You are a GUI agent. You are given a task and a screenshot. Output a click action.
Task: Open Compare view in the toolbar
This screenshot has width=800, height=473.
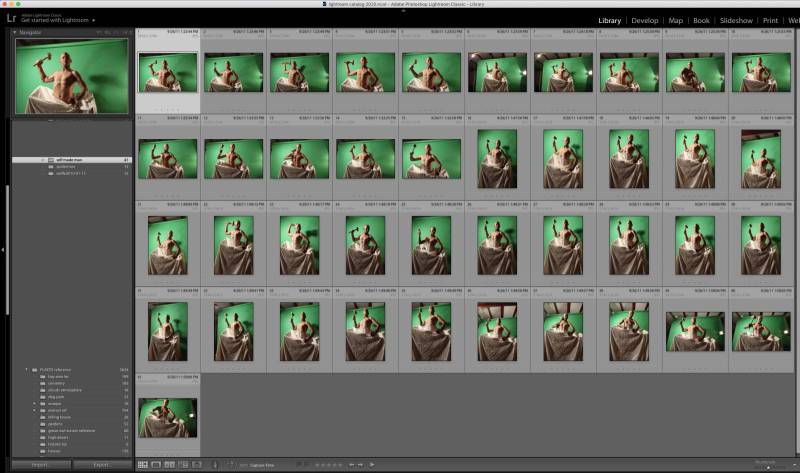[x=168, y=465]
